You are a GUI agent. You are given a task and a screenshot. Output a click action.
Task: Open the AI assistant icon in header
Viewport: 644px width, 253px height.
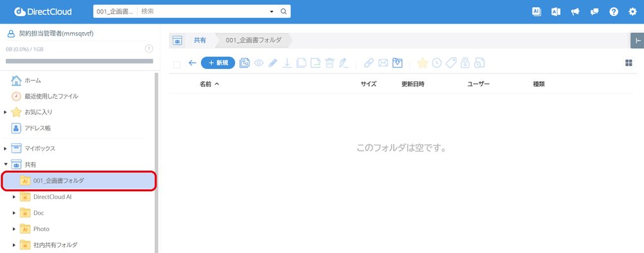[536, 12]
